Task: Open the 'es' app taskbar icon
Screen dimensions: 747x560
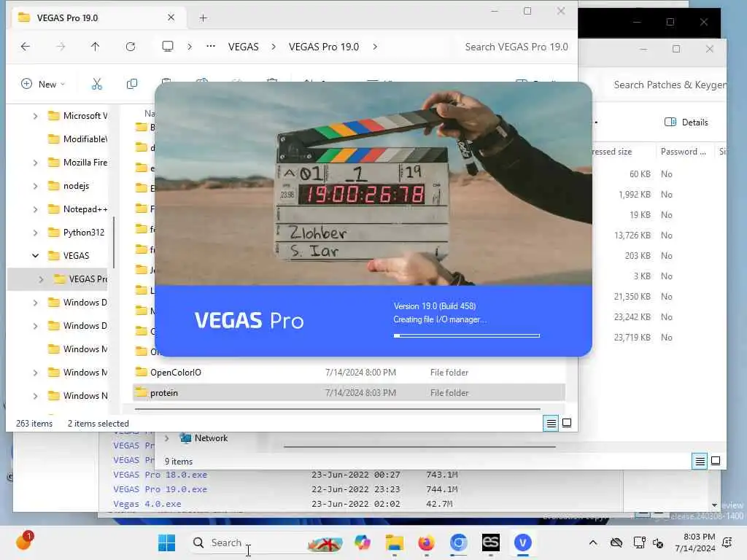Action: (491, 542)
